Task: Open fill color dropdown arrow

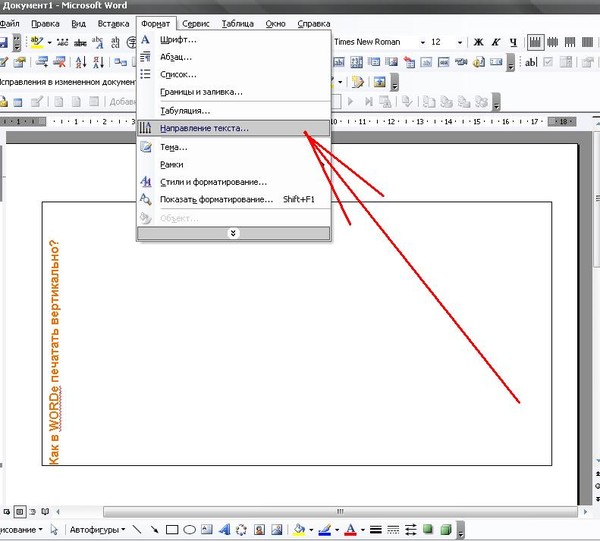Action: (311, 530)
